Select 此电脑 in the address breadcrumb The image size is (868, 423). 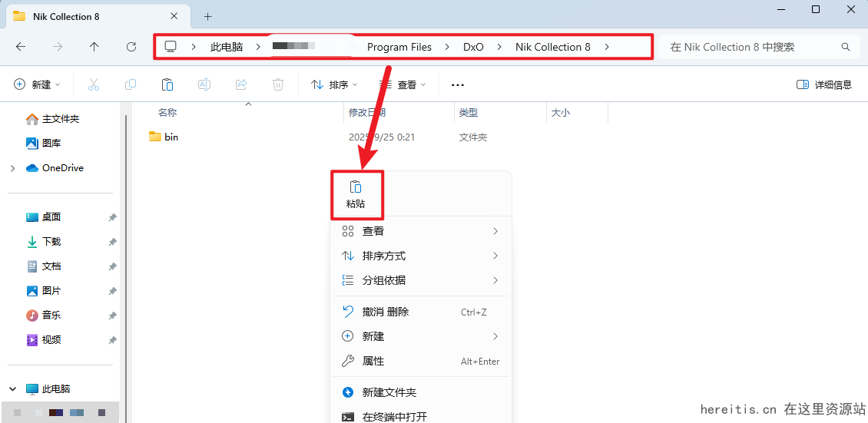(227, 47)
